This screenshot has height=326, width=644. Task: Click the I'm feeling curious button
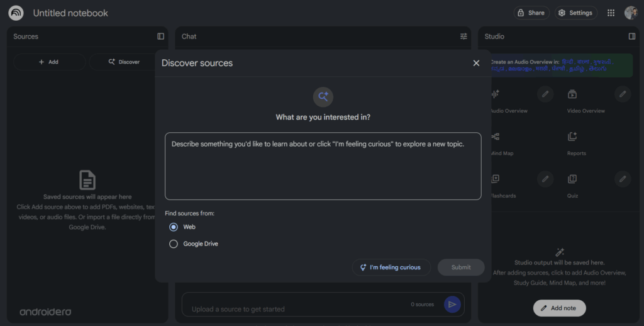pyautogui.click(x=391, y=267)
